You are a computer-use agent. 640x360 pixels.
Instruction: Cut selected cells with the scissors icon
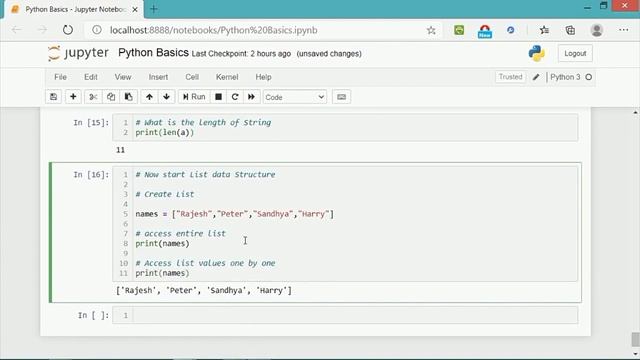coord(93,97)
